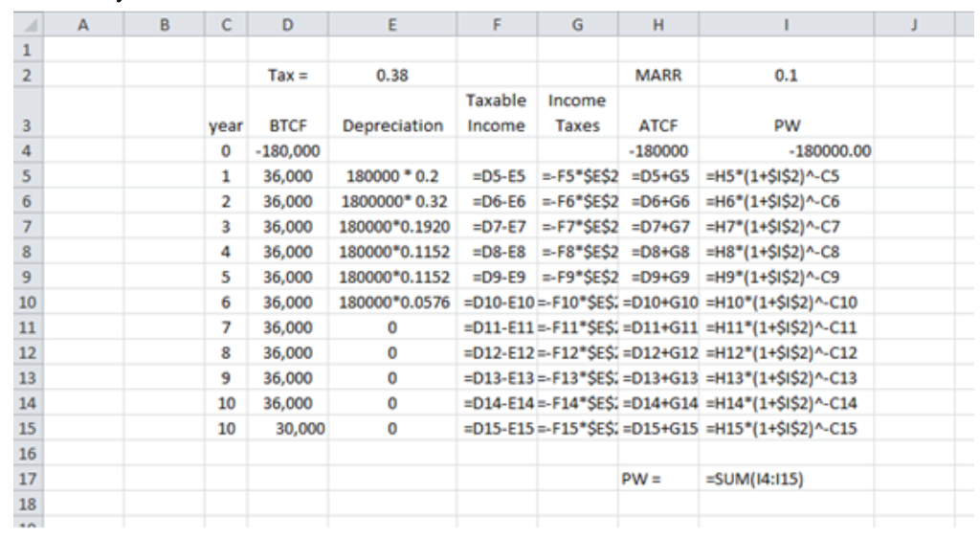
Task: Select formula cell =-F8*$E$2
Action: pos(577,252)
